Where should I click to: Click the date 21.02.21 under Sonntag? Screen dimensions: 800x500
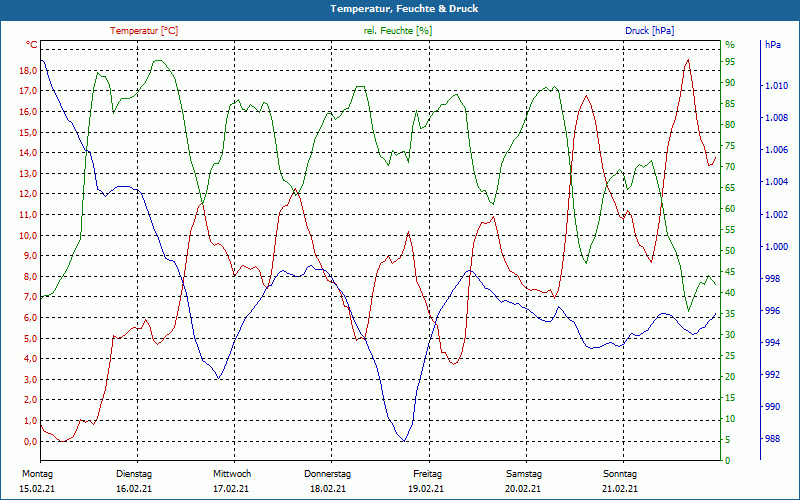pos(620,489)
